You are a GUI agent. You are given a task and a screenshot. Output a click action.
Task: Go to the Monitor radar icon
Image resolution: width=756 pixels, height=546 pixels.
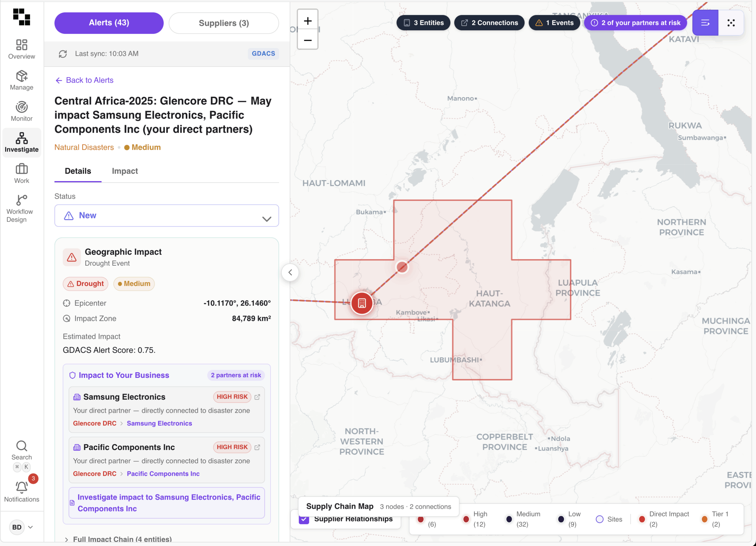tap(21, 108)
